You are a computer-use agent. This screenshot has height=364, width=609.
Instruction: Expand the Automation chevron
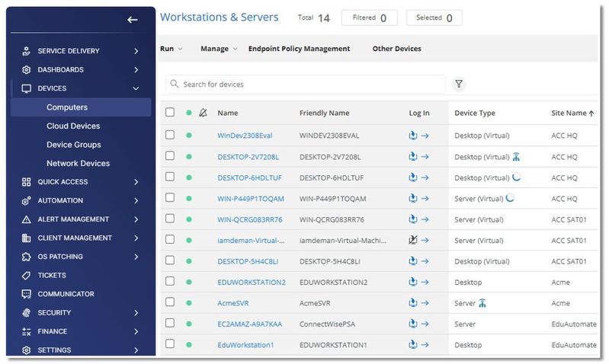click(136, 200)
